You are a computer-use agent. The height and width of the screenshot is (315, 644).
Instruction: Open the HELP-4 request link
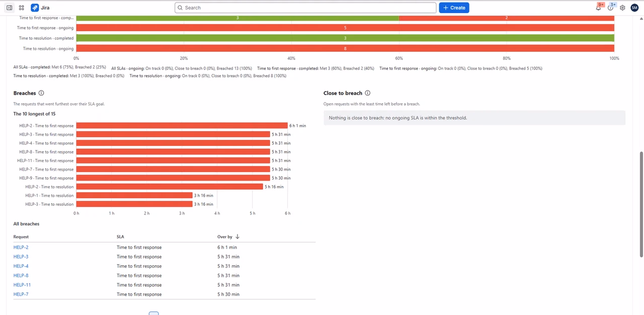point(21,266)
